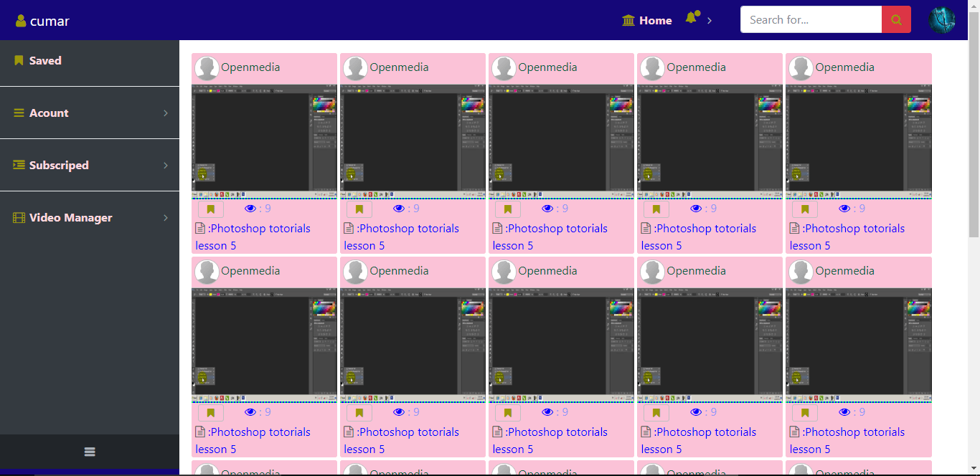Open the Saved sidebar item
The image size is (980, 476).
coord(90,60)
